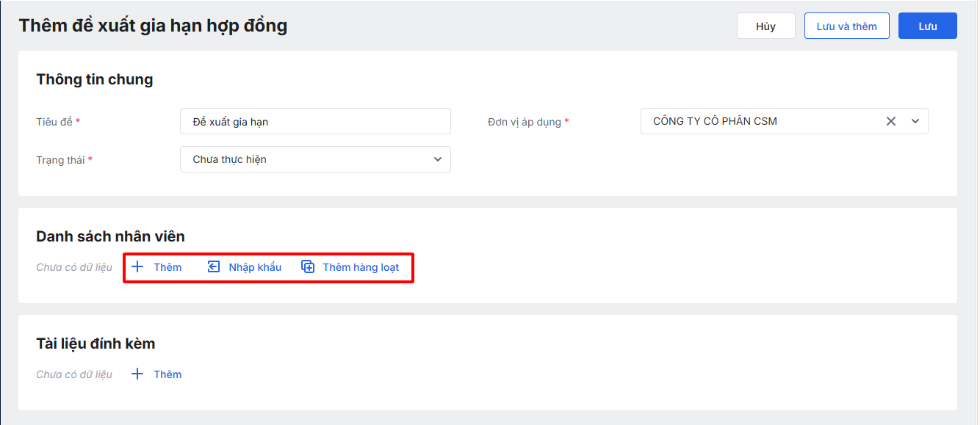Focus the Tiêu đề input field

pos(315,121)
